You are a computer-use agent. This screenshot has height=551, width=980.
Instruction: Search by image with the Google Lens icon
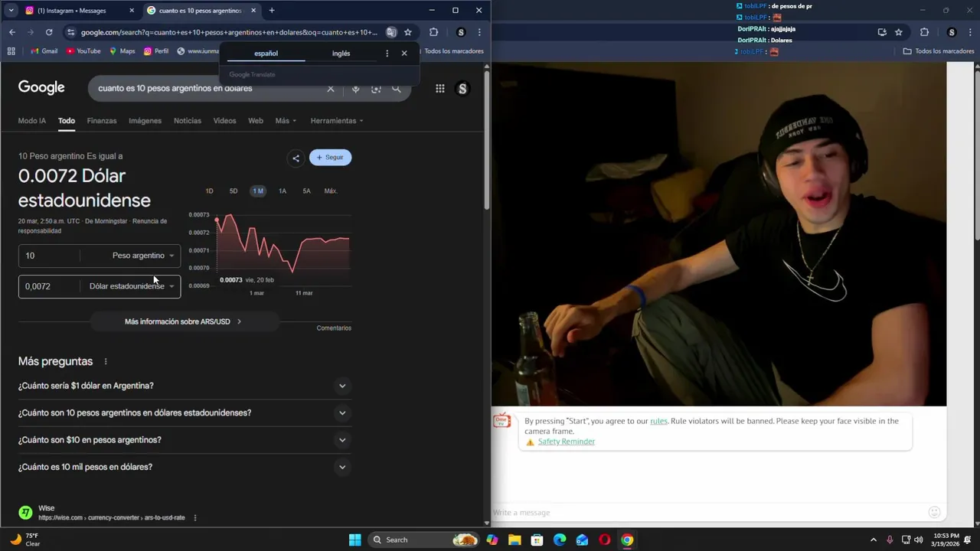[x=376, y=89]
